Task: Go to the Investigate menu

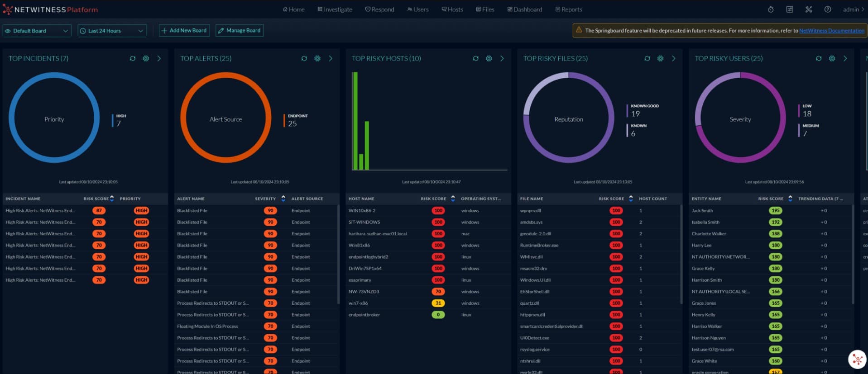Action: (x=335, y=9)
